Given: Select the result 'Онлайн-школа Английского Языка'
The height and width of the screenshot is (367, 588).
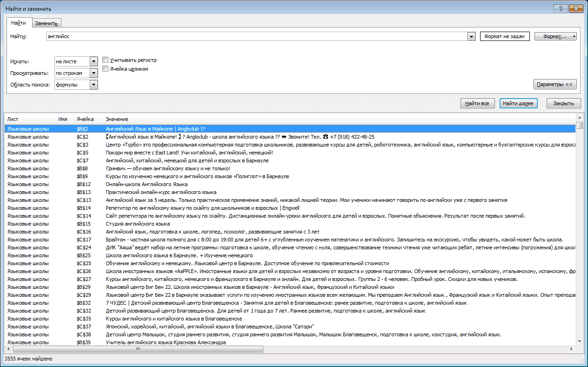Looking at the screenshot, I should pos(290,184).
